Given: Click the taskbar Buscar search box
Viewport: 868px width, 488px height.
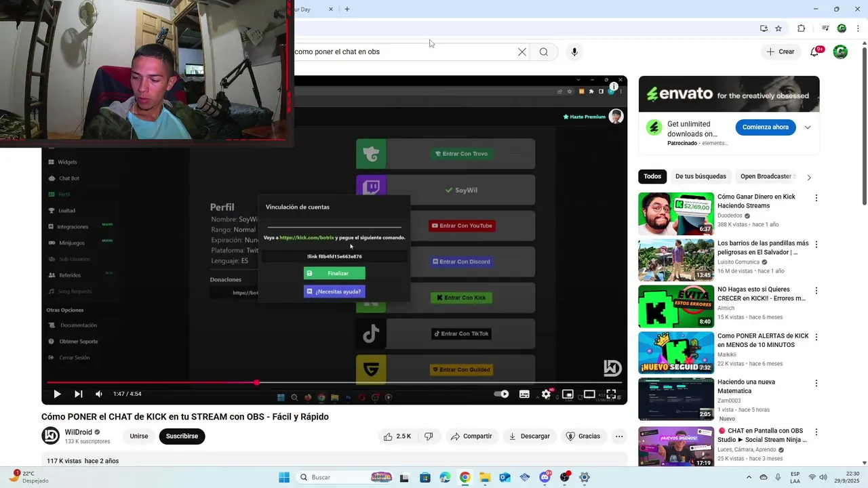Looking at the screenshot, I should [346, 477].
